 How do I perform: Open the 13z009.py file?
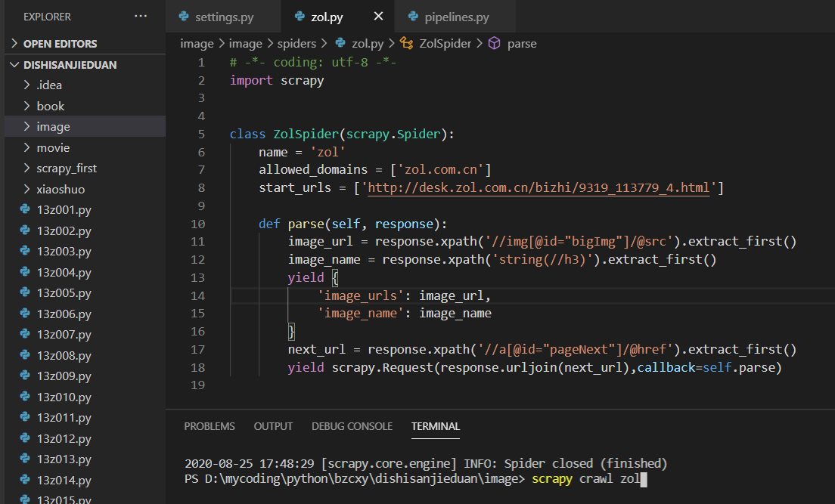(85, 376)
